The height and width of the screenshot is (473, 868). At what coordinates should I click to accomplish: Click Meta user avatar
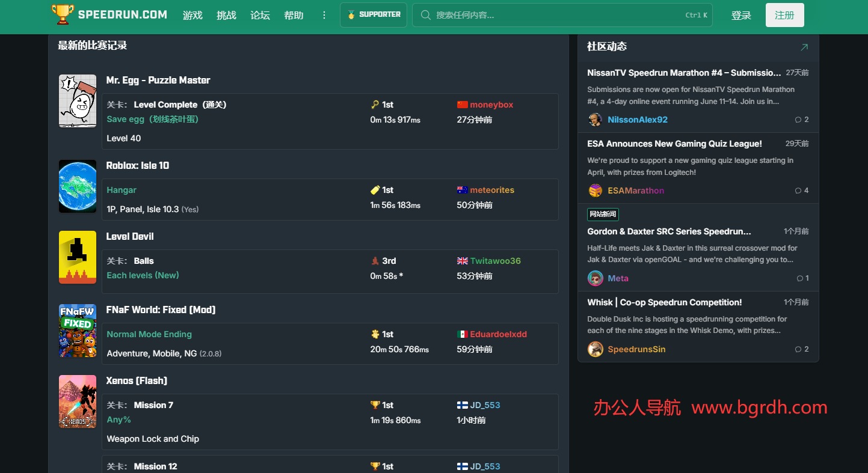(595, 278)
